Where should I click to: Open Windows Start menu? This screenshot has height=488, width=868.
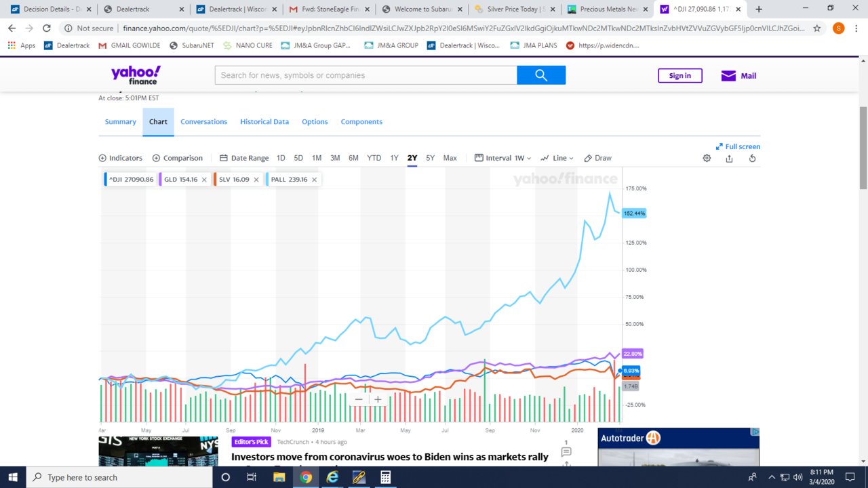(14, 477)
